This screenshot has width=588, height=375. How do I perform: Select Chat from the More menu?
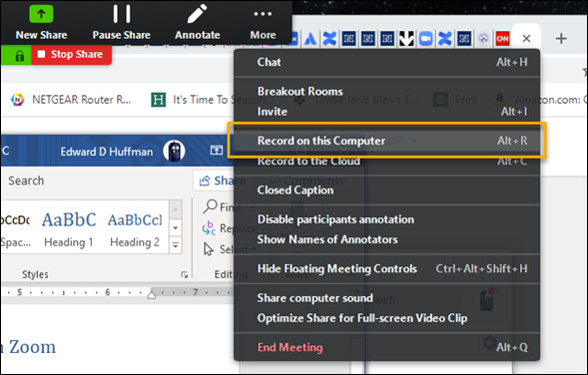click(386, 62)
